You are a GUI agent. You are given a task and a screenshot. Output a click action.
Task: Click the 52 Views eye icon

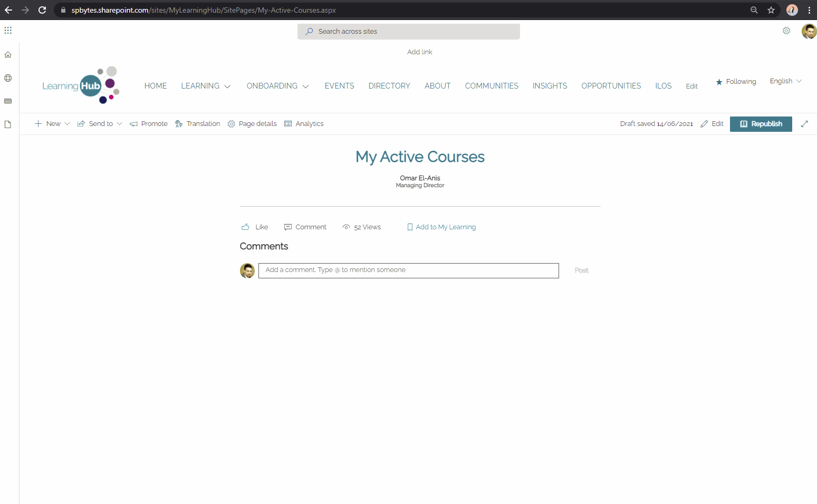[346, 227]
